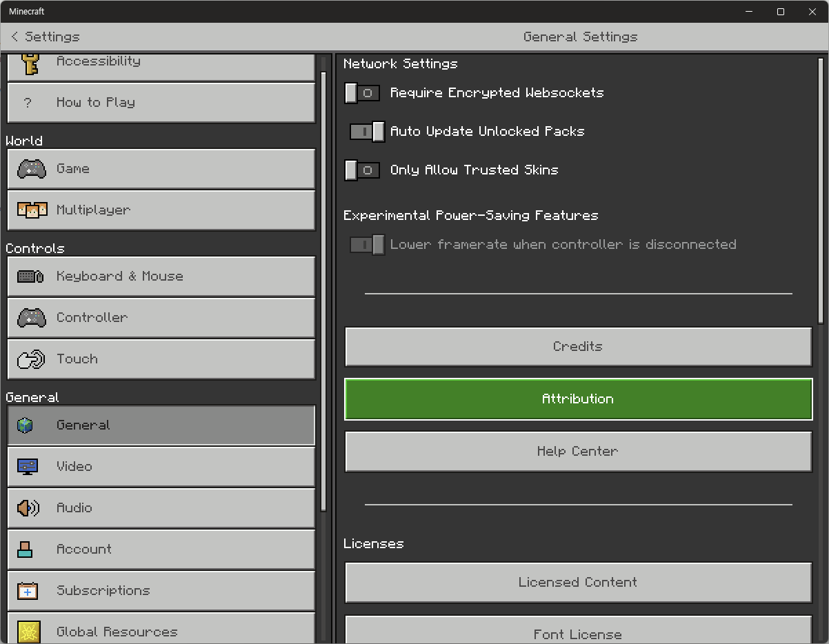Click the gamepad icon beside Game
The width and height of the screenshot is (829, 644).
pos(32,169)
